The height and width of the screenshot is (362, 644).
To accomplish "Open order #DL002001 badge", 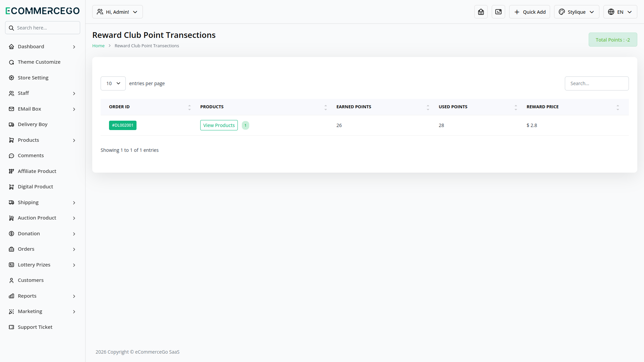I will (123, 125).
